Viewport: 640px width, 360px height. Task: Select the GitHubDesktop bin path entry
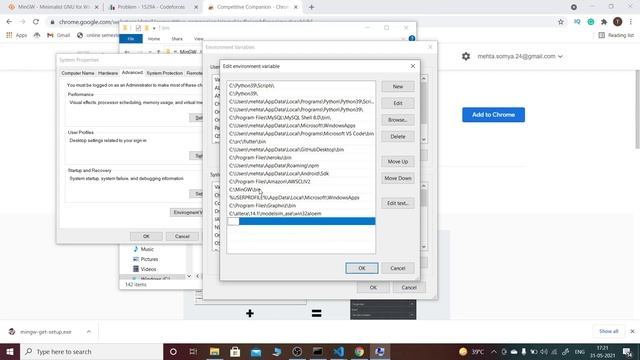[x=301, y=149]
